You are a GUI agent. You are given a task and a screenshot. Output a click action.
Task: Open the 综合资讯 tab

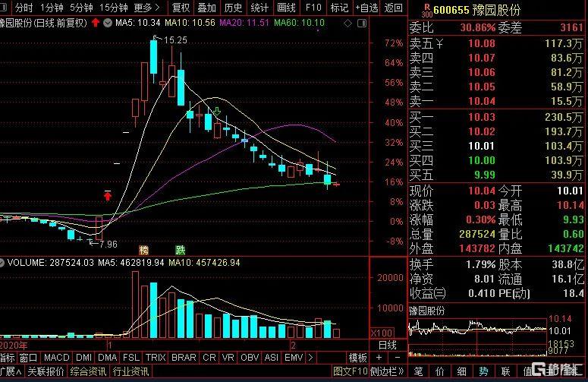89,371
